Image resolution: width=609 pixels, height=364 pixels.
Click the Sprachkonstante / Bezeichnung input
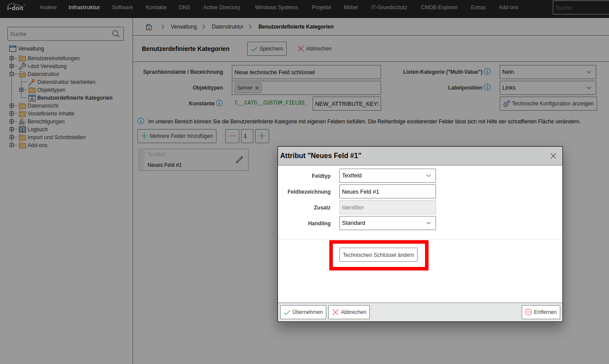pyautogui.click(x=306, y=72)
